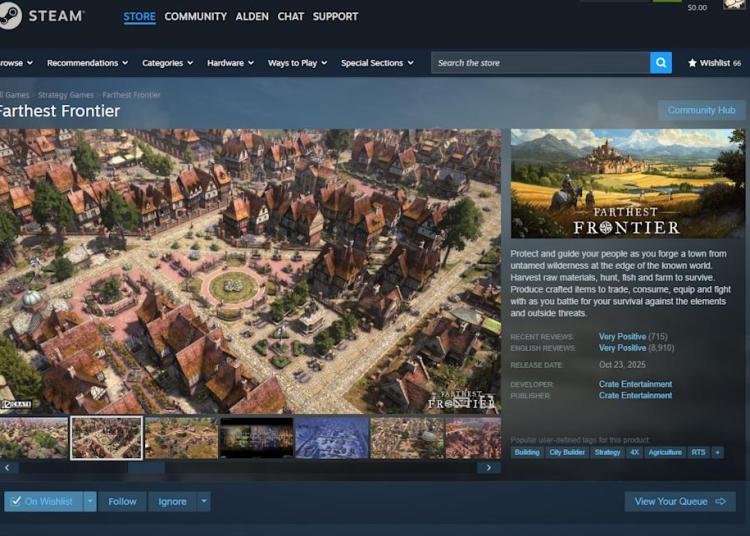Screen dimensions: 750x536
Task: Open the CHAT menu item
Action: (x=290, y=16)
